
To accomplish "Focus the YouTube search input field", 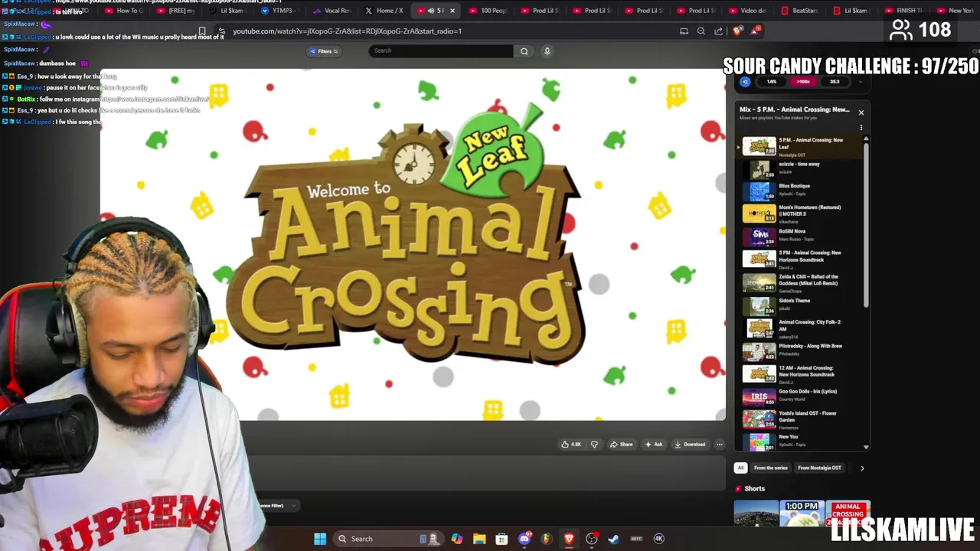I will coord(440,51).
